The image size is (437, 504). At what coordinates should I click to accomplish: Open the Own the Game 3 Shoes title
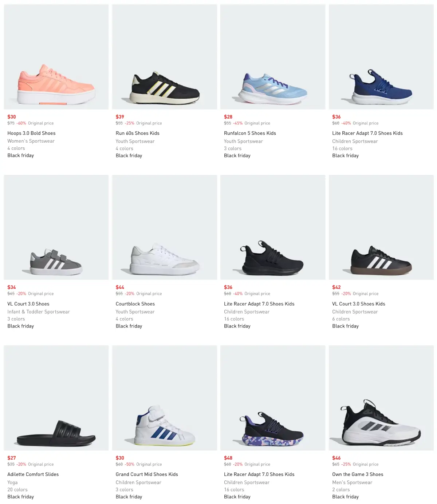click(x=358, y=475)
